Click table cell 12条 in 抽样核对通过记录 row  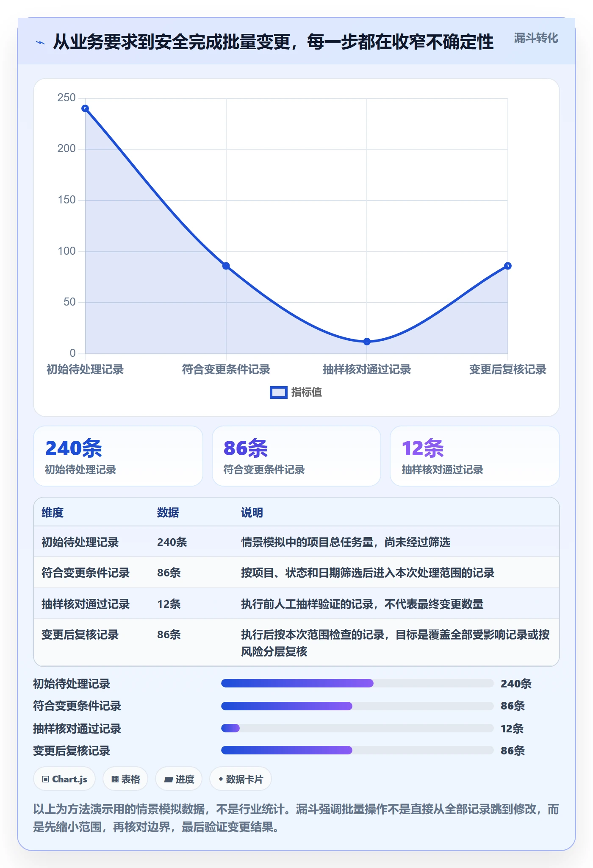[169, 604]
